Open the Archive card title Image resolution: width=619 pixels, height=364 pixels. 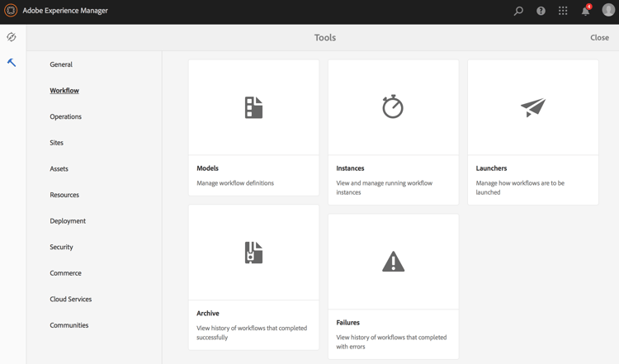click(x=208, y=313)
